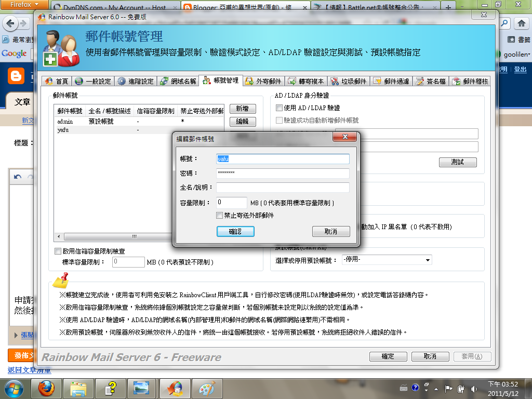Viewport: 532px width, 399px height.
Task: Click the blue help tray icon
Action: [x=415, y=388]
